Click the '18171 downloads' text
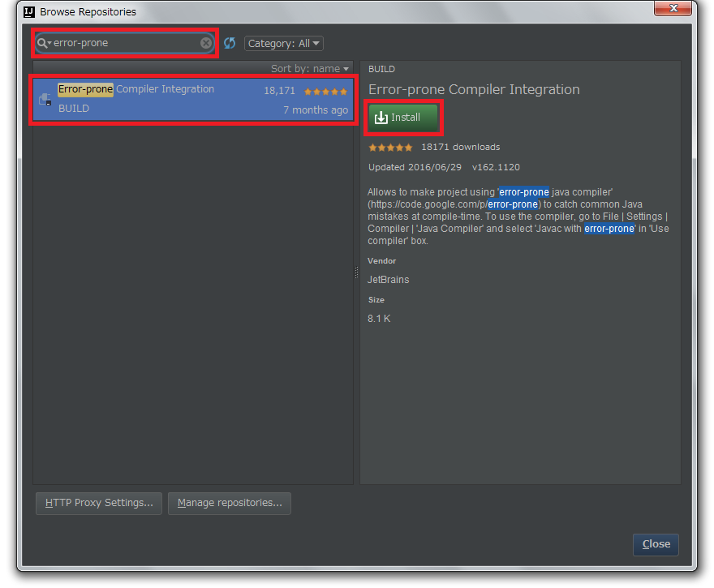This screenshot has width=714, height=588. pos(460,147)
